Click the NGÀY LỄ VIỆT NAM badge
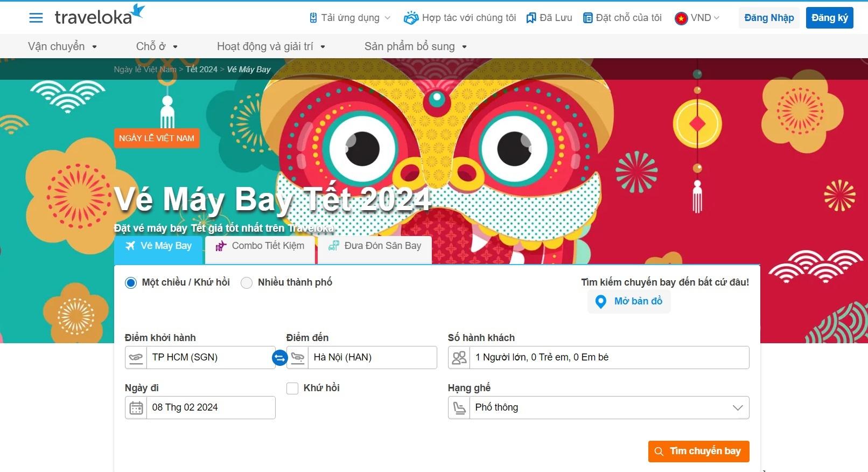Screen dimensions: 868x472 (x=157, y=138)
